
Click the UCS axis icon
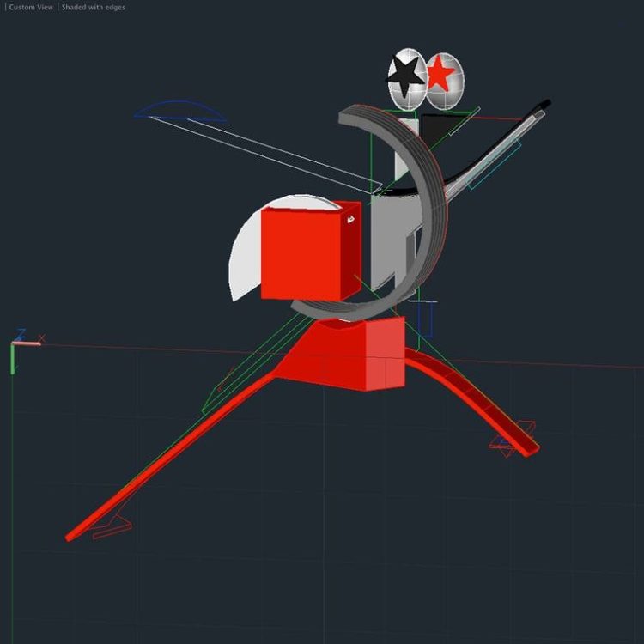coord(19,343)
